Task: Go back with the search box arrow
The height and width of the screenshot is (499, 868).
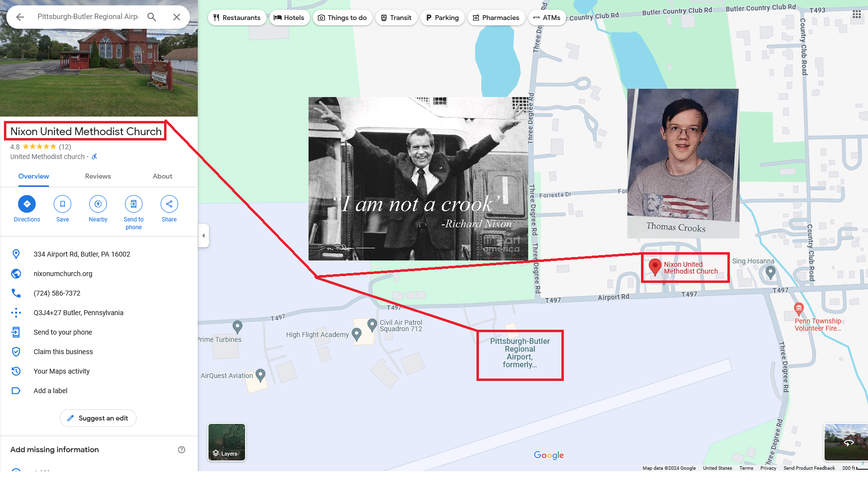Action: (x=20, y=17)
